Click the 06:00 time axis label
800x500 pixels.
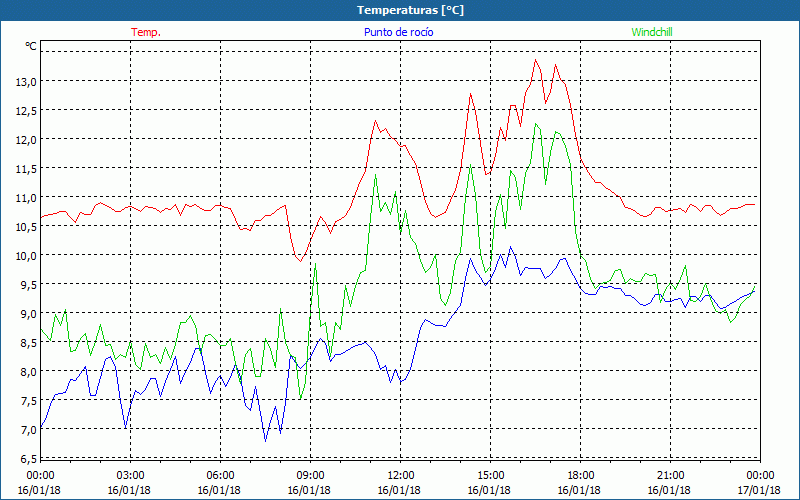pyautogui.click(x=221, y=475)
